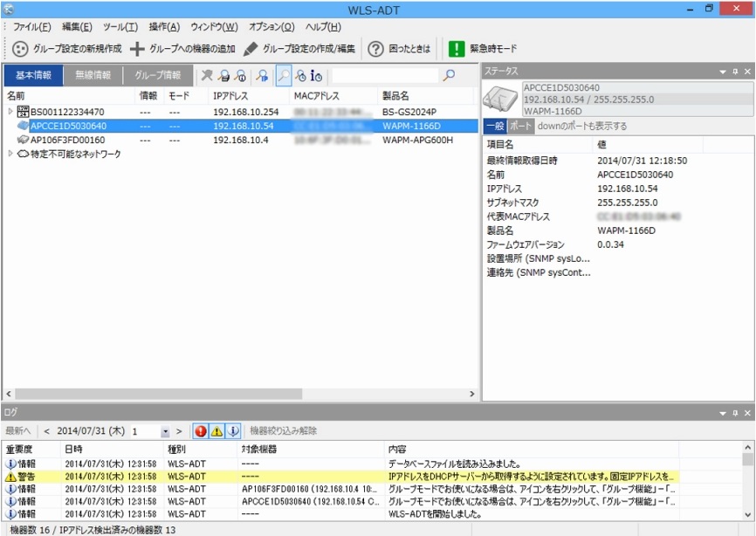The image size is (756, 536).
Task: Click the magnifier with info badge icon
Action: pos(240,75)
